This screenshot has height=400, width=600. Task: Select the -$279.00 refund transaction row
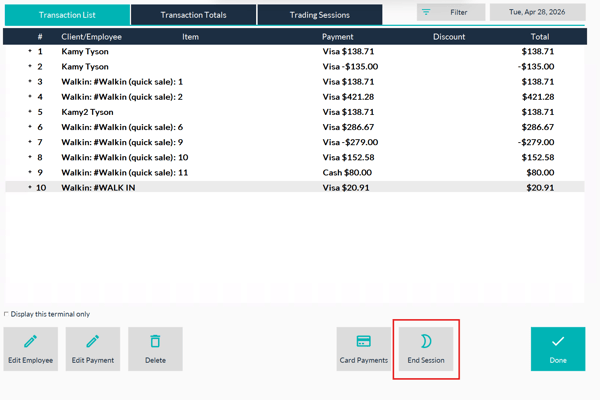point(295,142)
